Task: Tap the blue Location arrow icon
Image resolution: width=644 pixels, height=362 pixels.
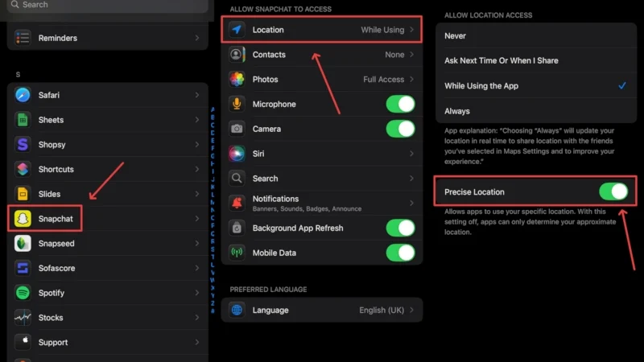Action: click(237, 30)
